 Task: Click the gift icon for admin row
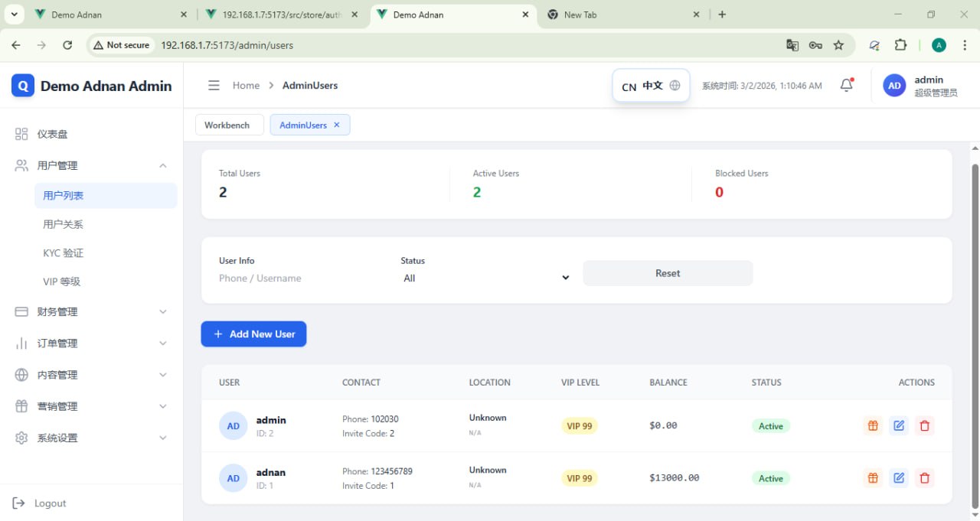873,426
